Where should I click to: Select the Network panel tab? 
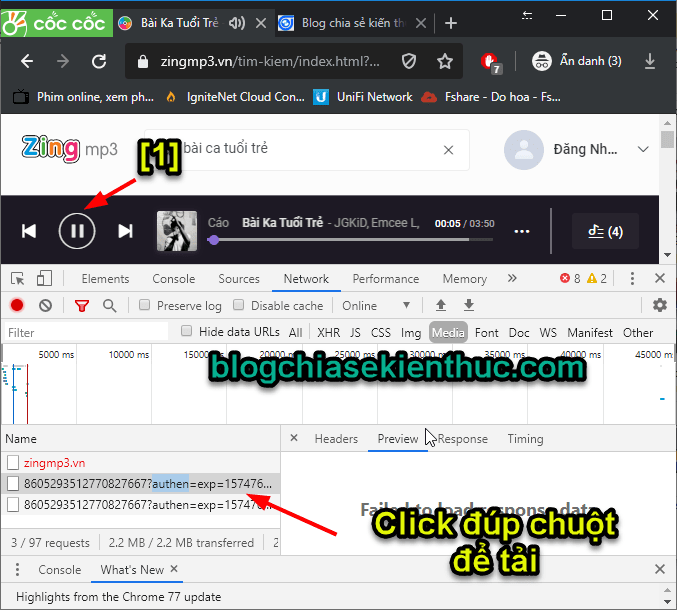click(x=306, y=279)
